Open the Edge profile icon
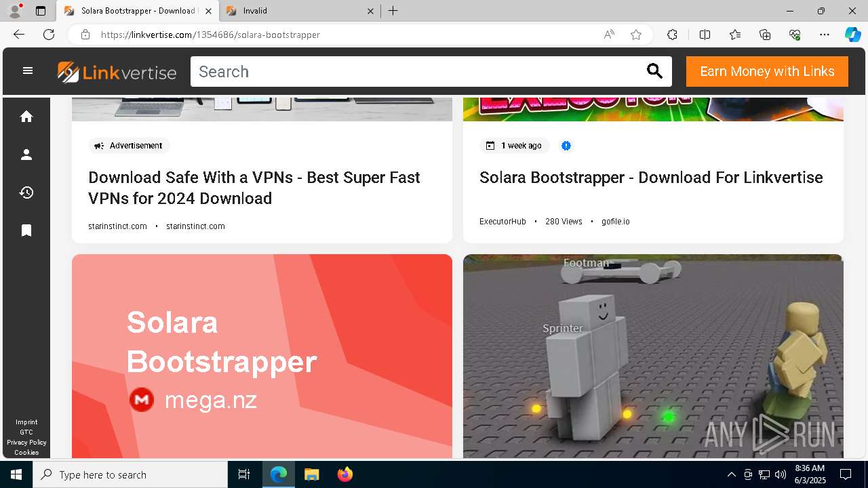The image size is (868, 488). (15, 11)
